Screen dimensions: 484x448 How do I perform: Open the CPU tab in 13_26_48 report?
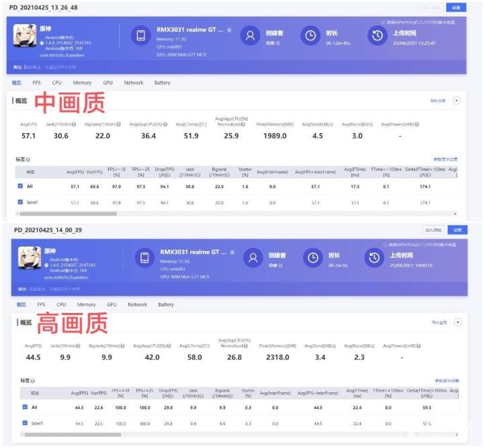tap(56, 83)
